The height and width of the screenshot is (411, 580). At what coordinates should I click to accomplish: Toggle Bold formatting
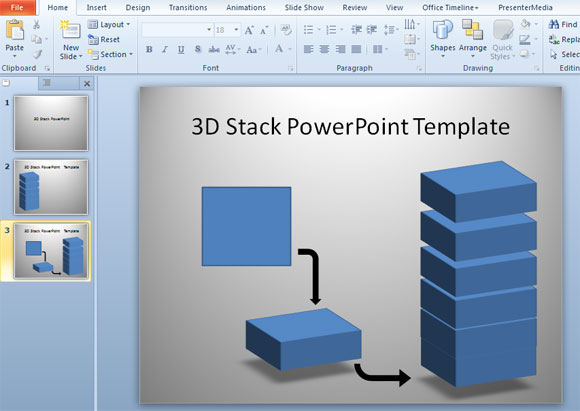(149, 49)
